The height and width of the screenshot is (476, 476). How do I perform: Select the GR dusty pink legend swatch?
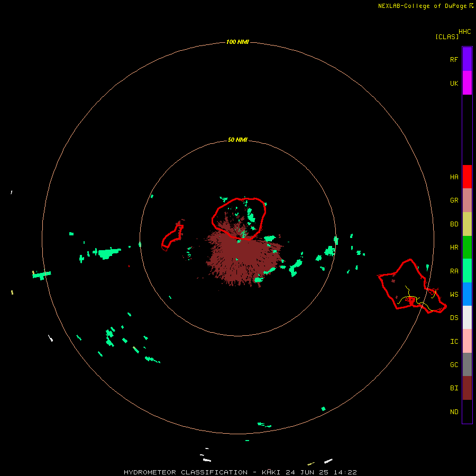467,200
